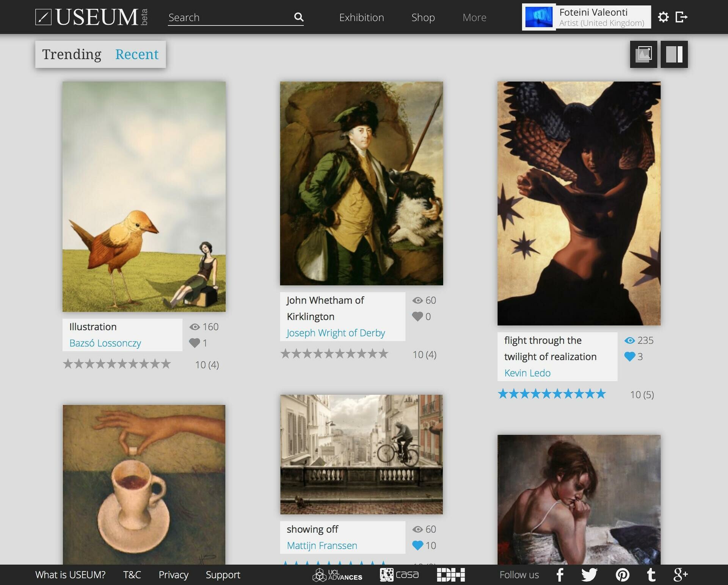
Task: Open T&C footer link
Action: point(132,575)
